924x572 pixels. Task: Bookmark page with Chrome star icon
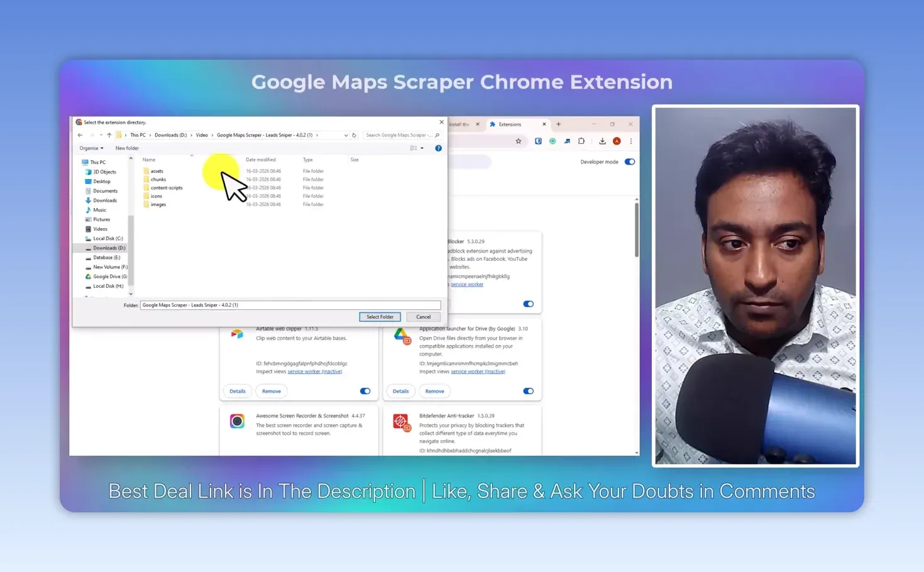click(x=519, y=141)
